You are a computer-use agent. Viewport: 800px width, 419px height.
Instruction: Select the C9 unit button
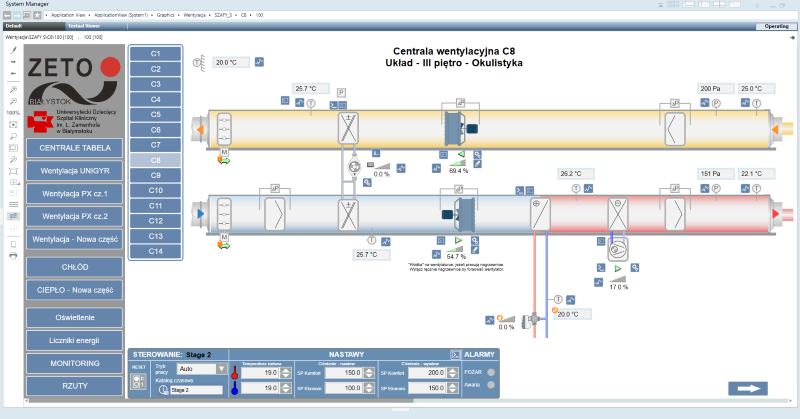tap(156, 175)
